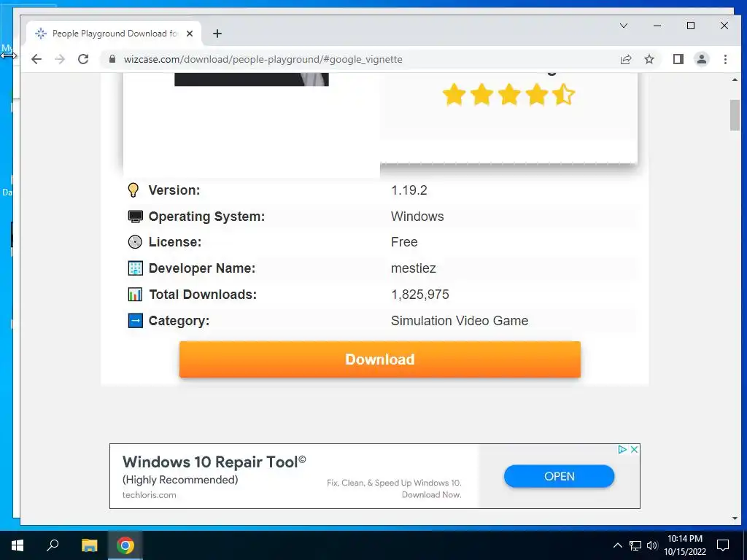Open the Chrome side panel
Viewport: 747px width, 560px height.
[x=678, y=59]
